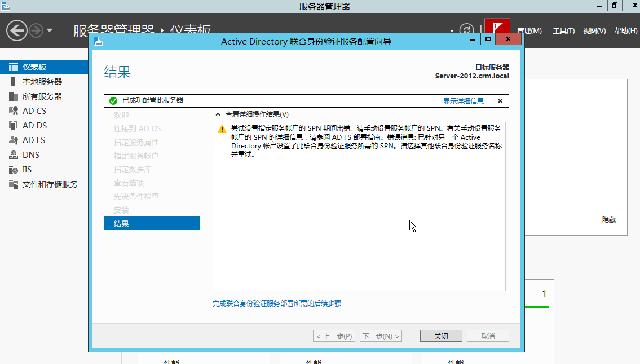Screen dimensions: 640x364
Task: Click the refresh icon in Server Manager
Action: coord(466,30)
